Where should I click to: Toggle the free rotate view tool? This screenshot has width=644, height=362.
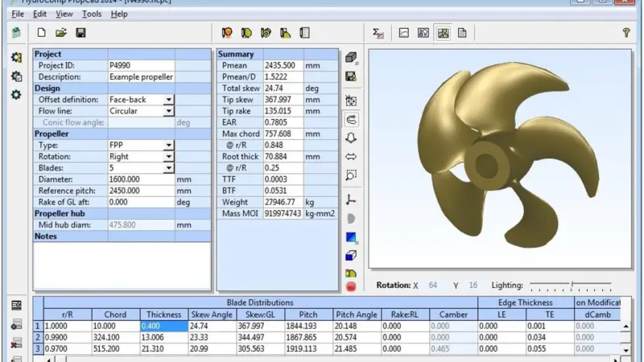[351, 120]
